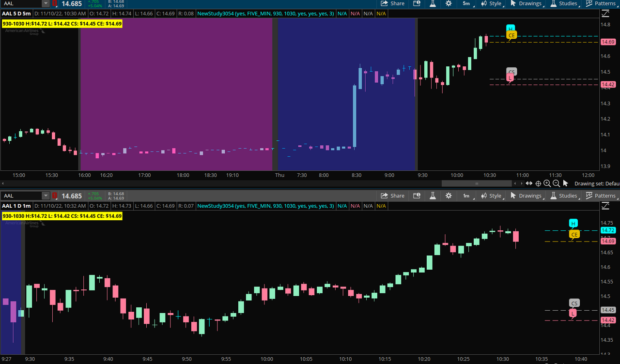Click yellow 930-1030 label in lower chart

click(62, 215)
